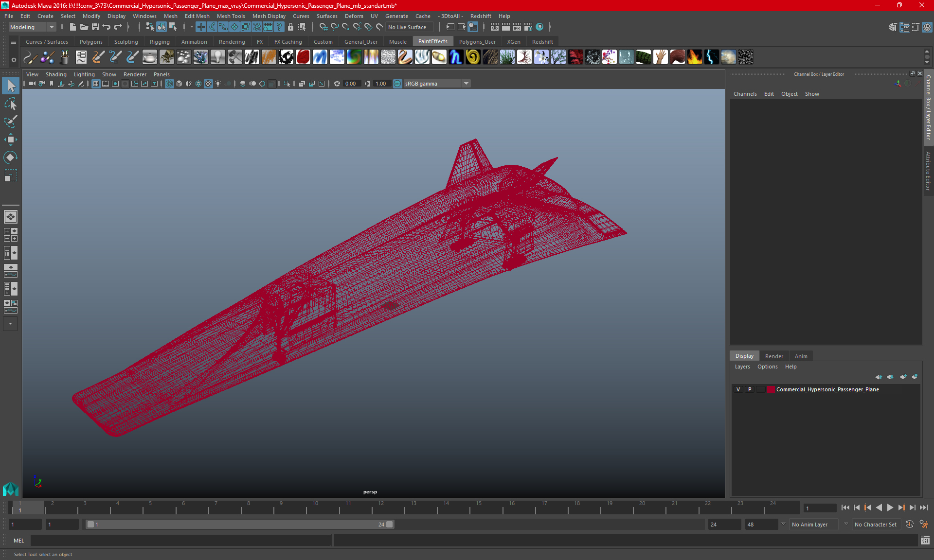Click the Undo arrow icon
The height and width of the screenshot is (560, 934).
coord(107,27)
